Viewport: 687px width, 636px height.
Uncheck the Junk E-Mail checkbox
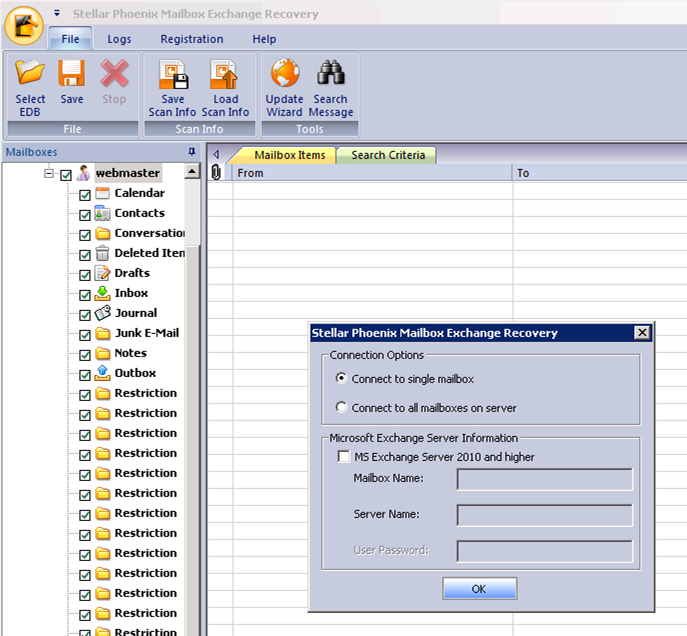(x=85, y=335)
